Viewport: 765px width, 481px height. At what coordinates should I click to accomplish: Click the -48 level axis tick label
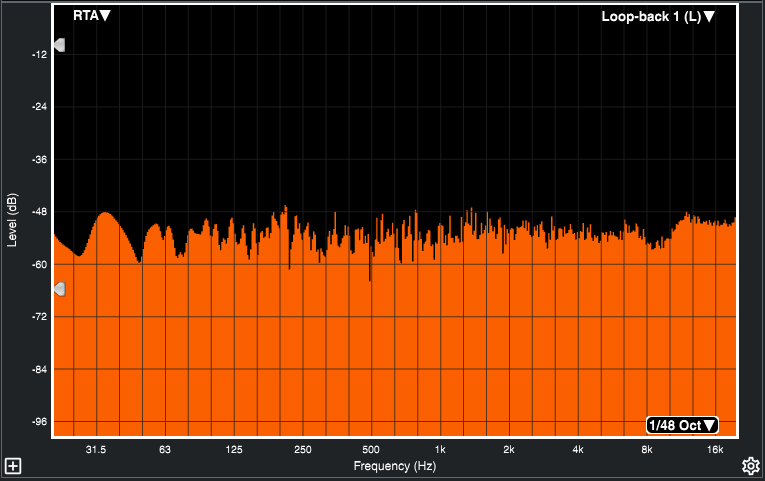click(39, 212)
